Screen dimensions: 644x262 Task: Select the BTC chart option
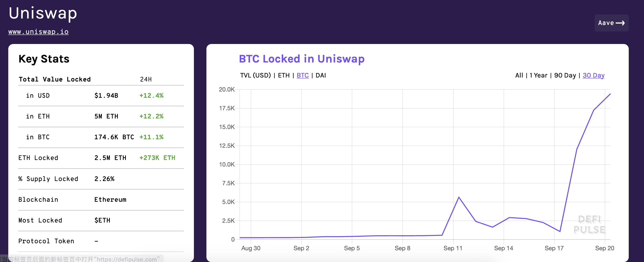303,75
